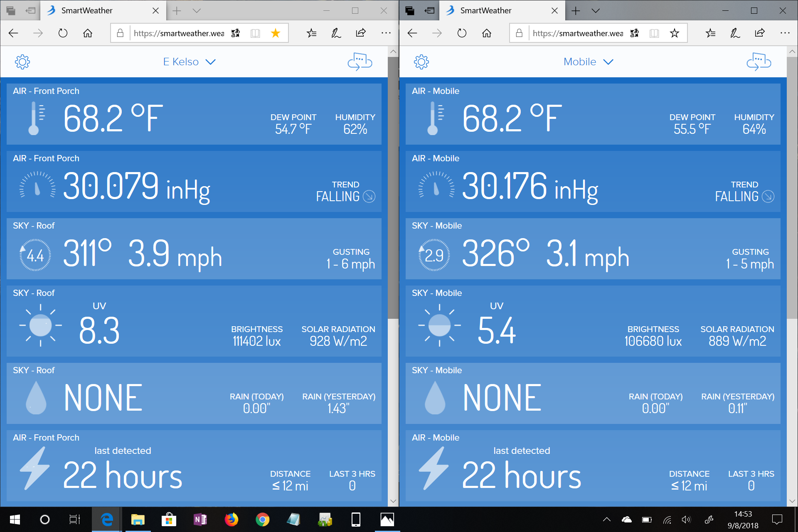Click left browser address bar URL

tap(179, 33)
